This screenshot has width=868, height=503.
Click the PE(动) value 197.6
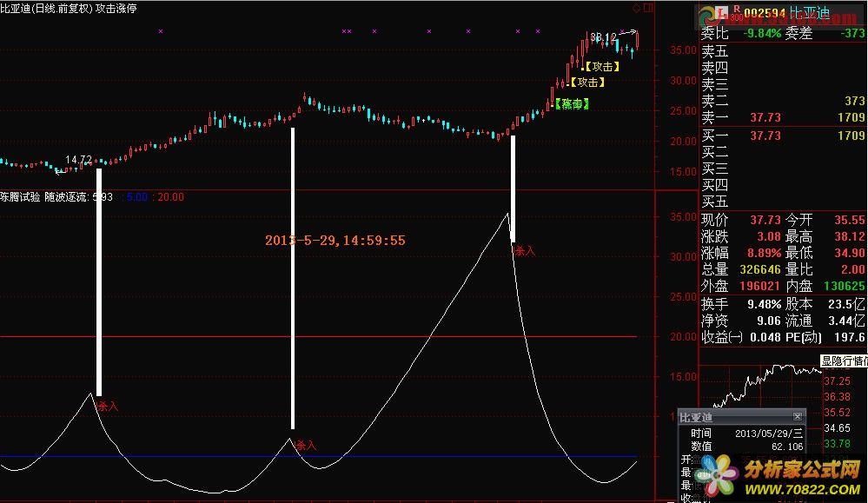[849, 337]
